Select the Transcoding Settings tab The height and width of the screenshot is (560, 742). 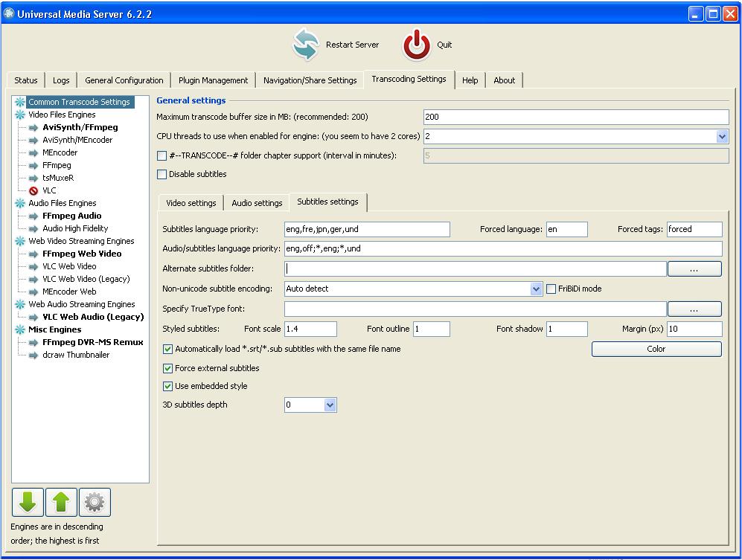point(409,80)
